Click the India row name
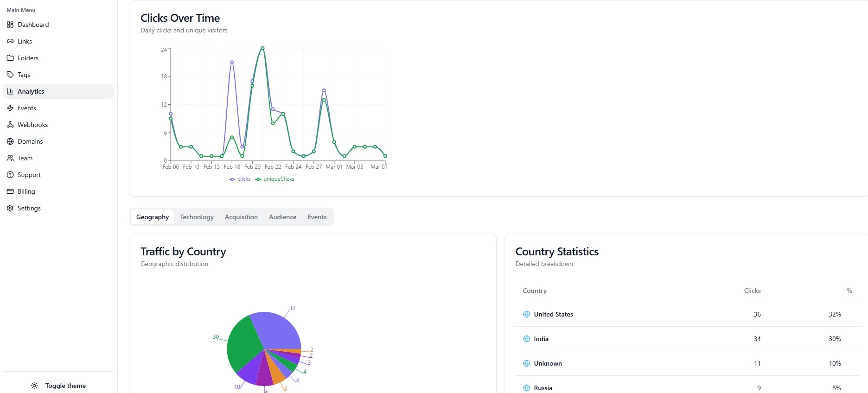The image size is (868, 393). 541,339
